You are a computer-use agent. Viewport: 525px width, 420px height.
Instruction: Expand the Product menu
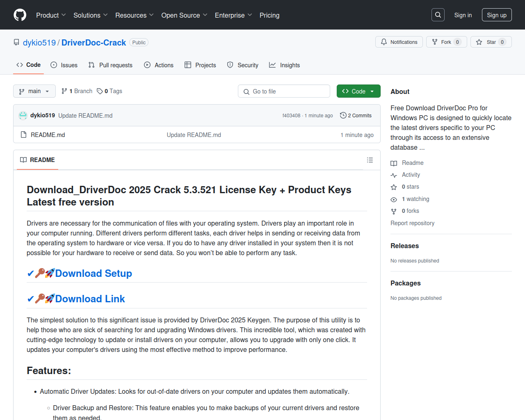[x=51, y=15]
